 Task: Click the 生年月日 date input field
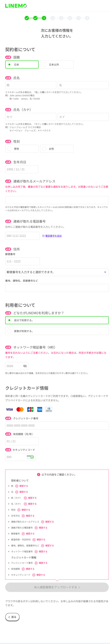tap(22, 169)
